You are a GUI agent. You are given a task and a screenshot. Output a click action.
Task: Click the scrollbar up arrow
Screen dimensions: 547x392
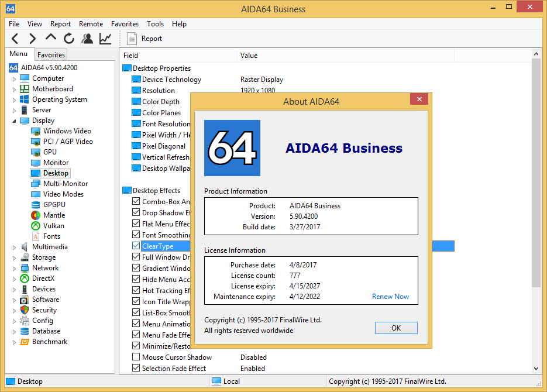click(536, 54)
